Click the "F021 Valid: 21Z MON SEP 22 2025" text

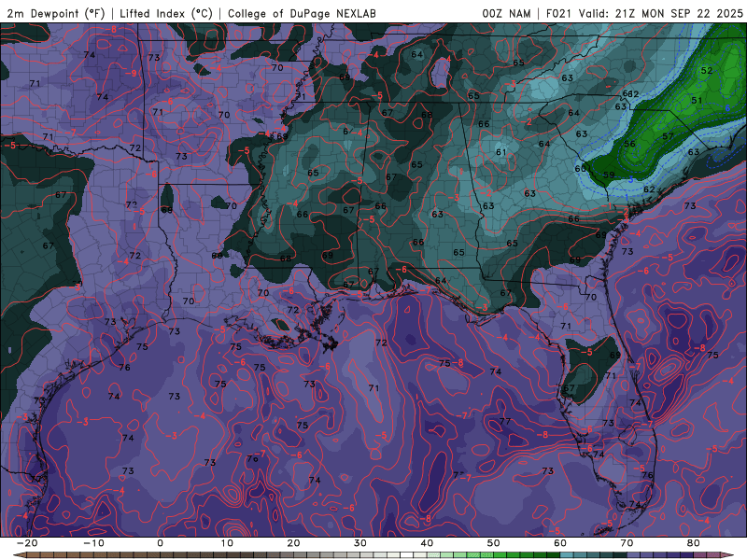point(644,13)
